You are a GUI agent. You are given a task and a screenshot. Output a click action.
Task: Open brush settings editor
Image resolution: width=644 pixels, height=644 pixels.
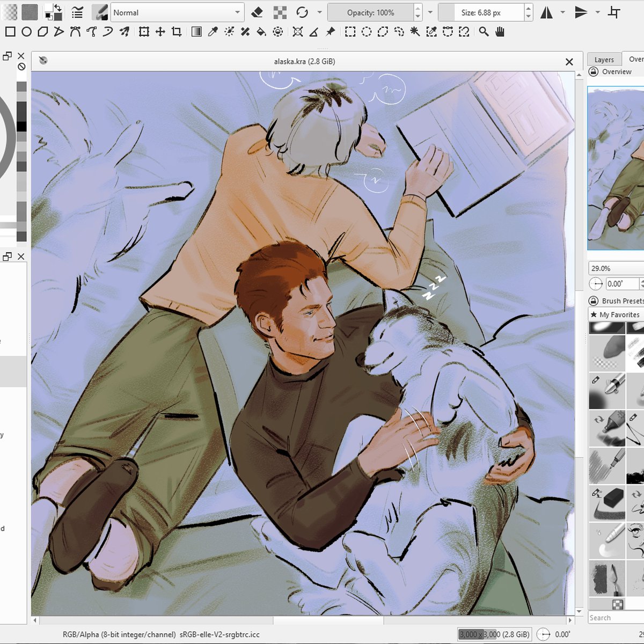78,12
